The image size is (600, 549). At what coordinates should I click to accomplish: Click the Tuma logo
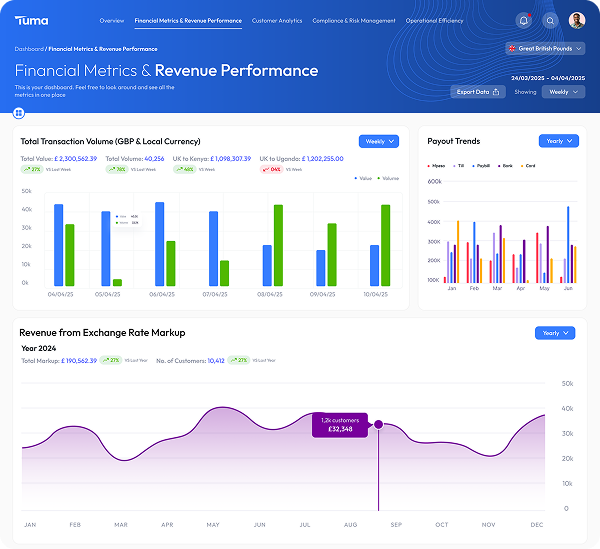(31, 20)
